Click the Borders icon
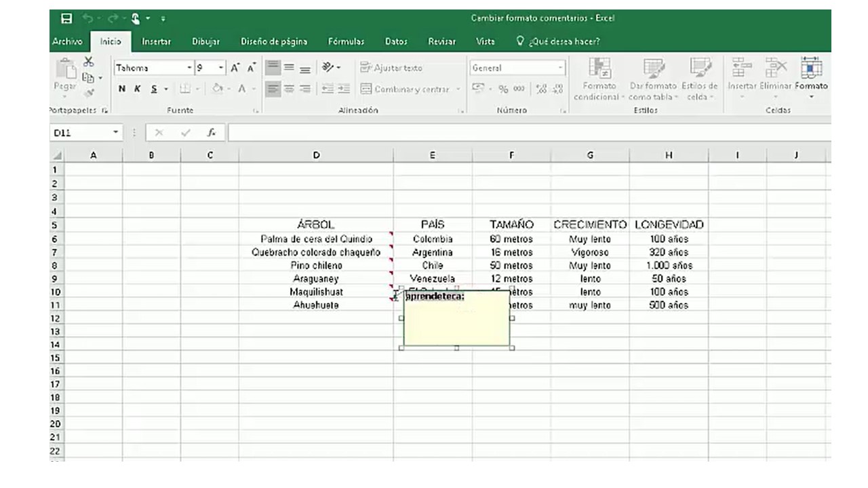Image resolution: width=868 pixels, height=488 pixels. coord(184,89)
